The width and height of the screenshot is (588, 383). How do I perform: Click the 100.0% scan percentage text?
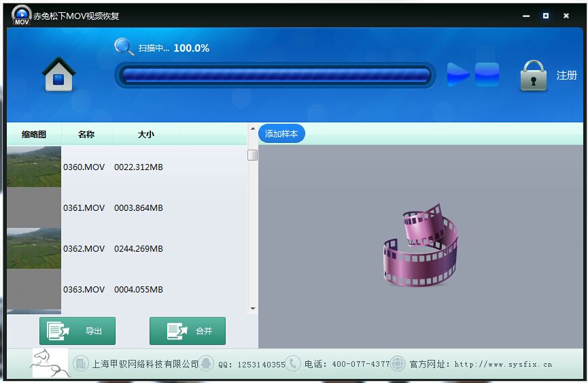(x=191, y=48)
